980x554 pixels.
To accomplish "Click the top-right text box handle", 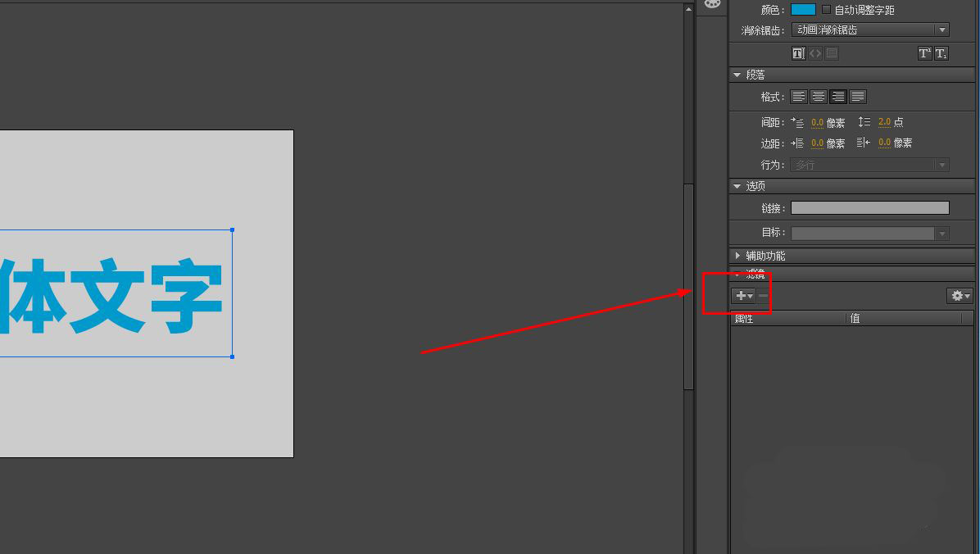I will [x=233, y=230].
